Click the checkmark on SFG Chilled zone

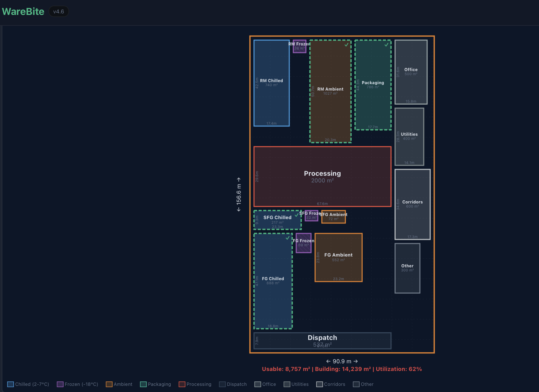(297, 215)
